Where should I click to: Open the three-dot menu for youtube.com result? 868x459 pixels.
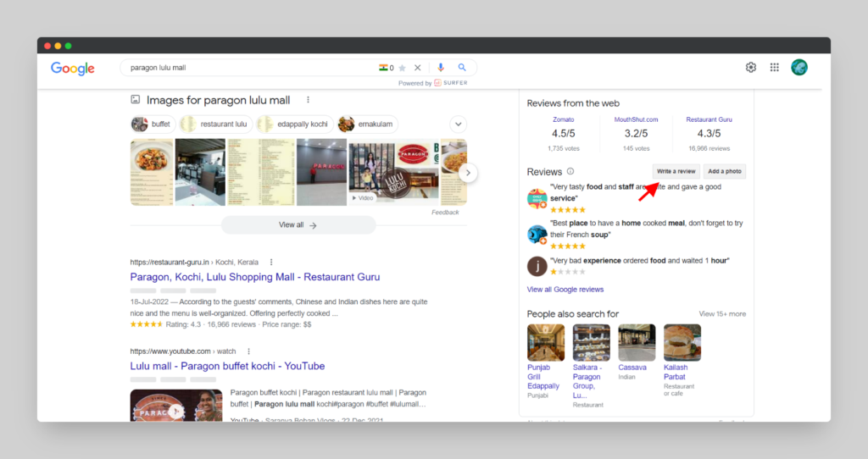click(x=248, y=351)
